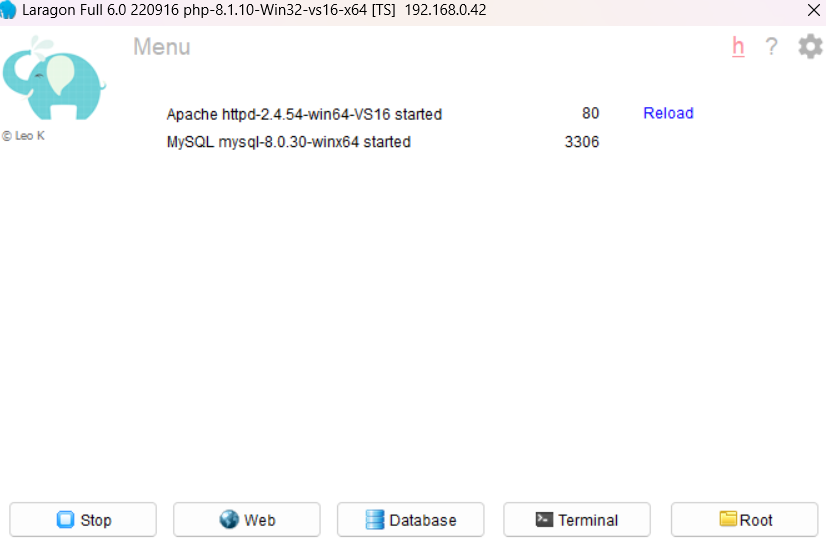This screenshot has height=549, width=826.
Task: Open the Database manager
Action: pyautogui.click(x=410, y=519)
